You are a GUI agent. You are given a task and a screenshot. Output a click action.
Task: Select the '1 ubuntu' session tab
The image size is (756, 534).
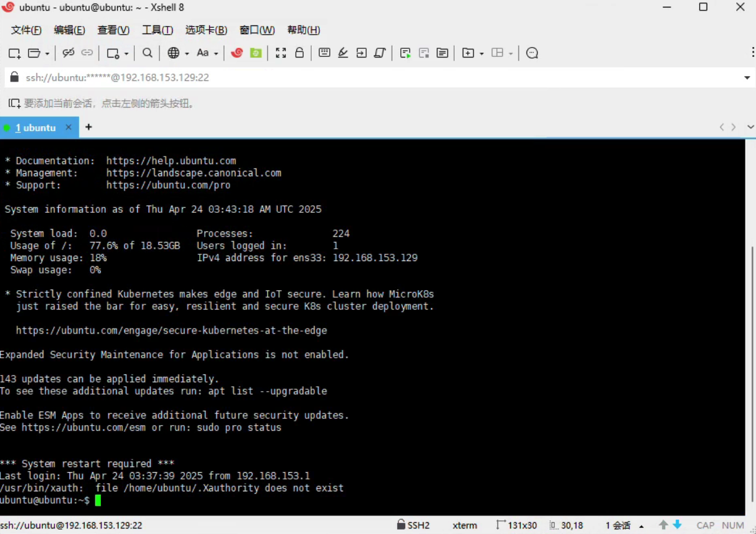(35, 127)
